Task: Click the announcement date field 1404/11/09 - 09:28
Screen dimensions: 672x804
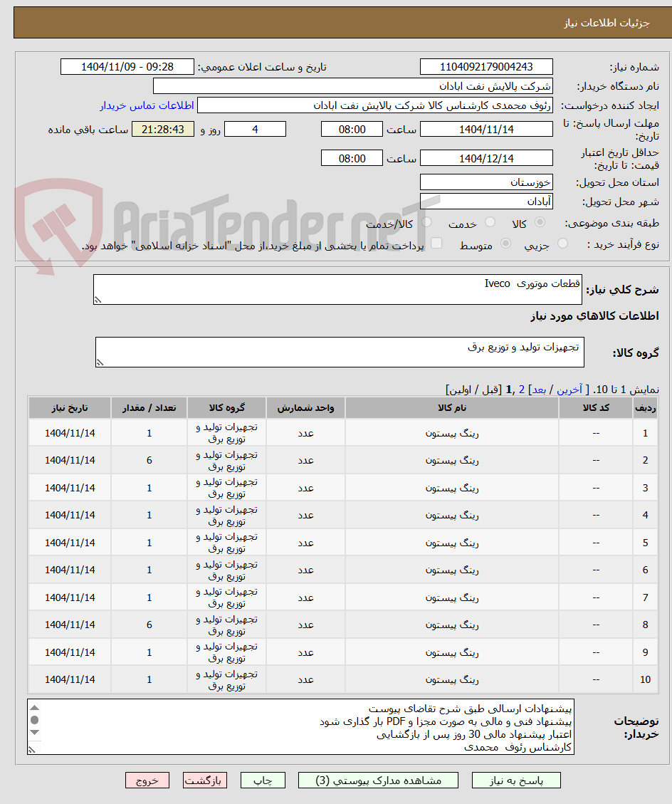Action: 127,67
